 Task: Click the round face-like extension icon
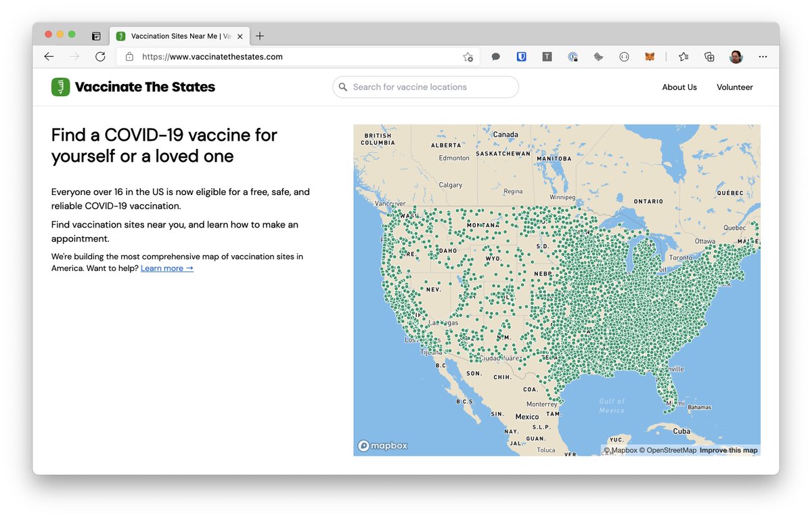point(624,57)
